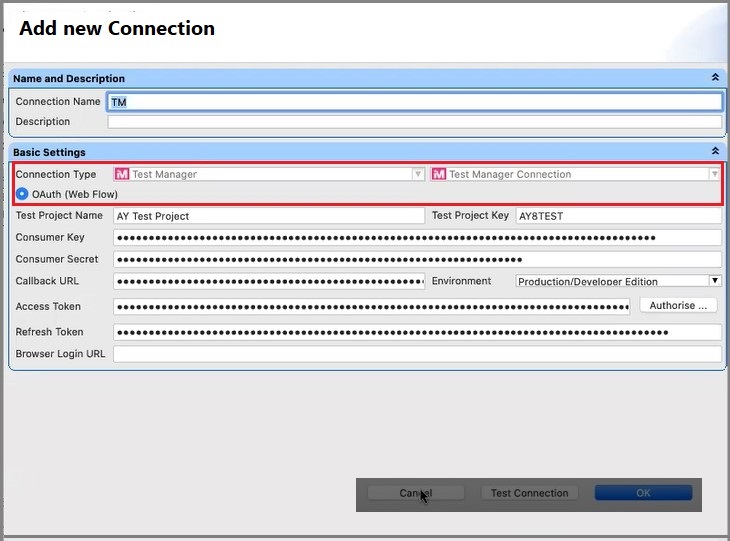Image resolution: width=730 pixels, height=541 pixels.
Task: Click the Test Connection button
Action: (x=529, y=493)
